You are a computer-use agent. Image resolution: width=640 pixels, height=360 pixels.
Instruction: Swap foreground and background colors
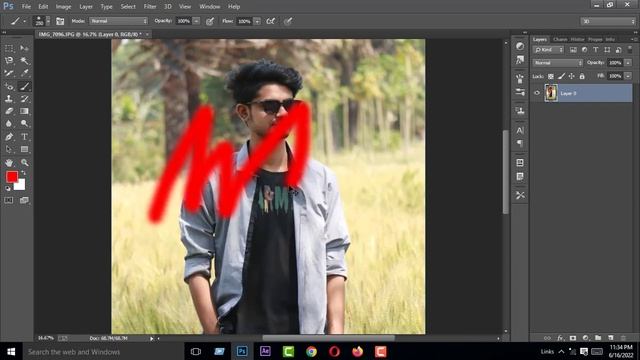click(23, 173)
